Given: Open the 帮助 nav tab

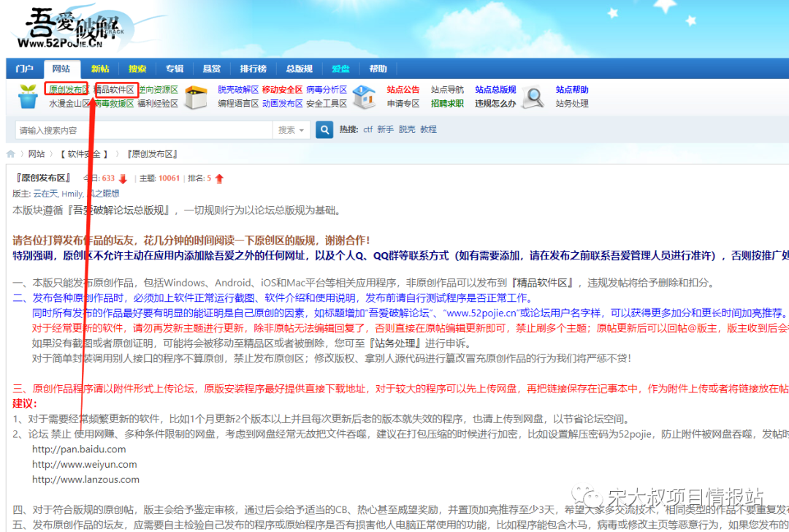Looking at the screenshot, I should (378, 69).
